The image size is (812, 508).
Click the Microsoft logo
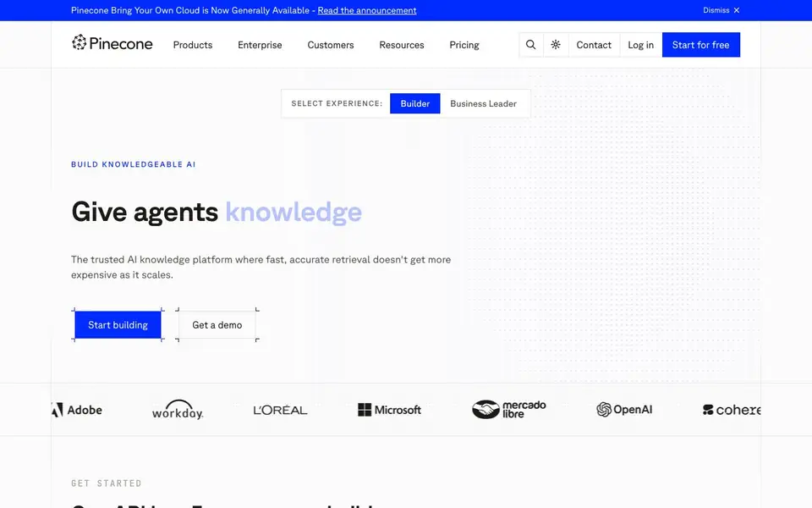click(x=389, y=410)
